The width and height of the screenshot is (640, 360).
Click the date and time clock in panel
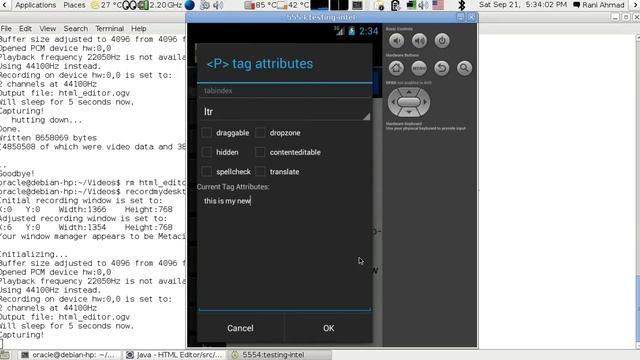point(523,5)
